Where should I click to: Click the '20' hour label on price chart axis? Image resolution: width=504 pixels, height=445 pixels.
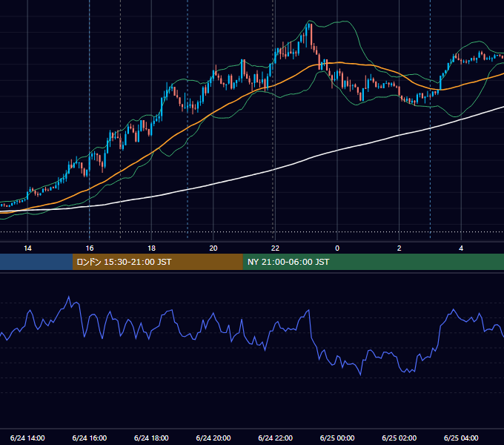[213, 248]
